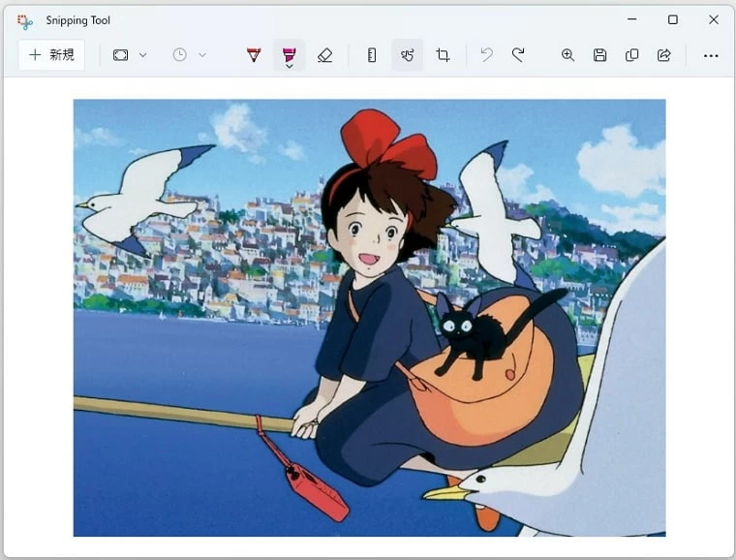The height and width of the screenshot is (560, 736).
Task: Click the Snipping Tool app icon in the title bar
Action: 25,21
